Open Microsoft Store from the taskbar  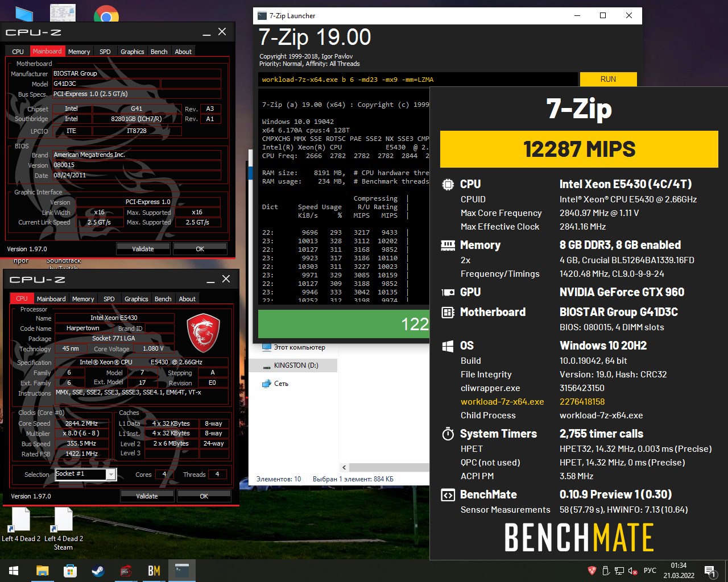pyautogui.click(x=70, y=571)
